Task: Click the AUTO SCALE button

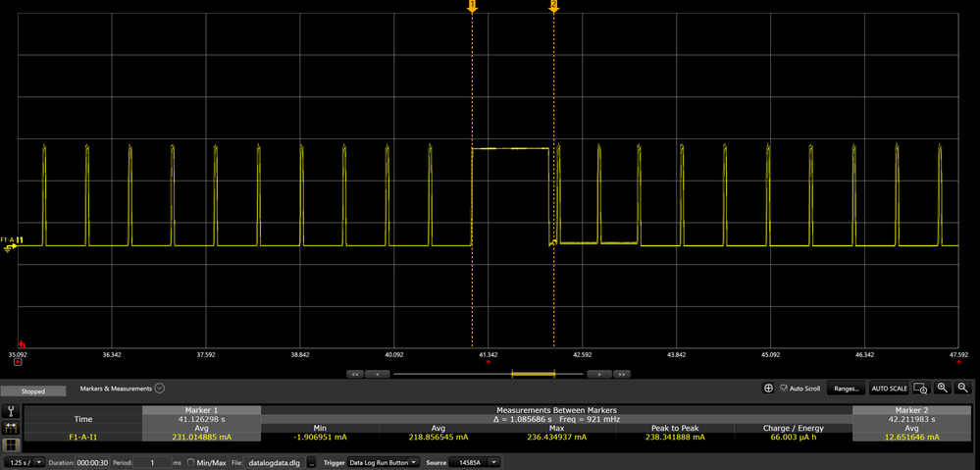Action: click(889, 389)
